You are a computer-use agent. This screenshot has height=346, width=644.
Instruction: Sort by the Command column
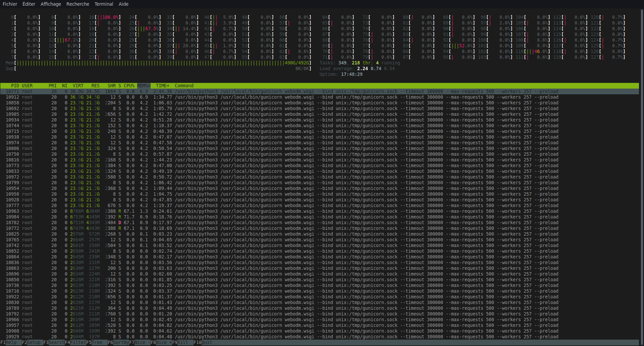[184, 86]
